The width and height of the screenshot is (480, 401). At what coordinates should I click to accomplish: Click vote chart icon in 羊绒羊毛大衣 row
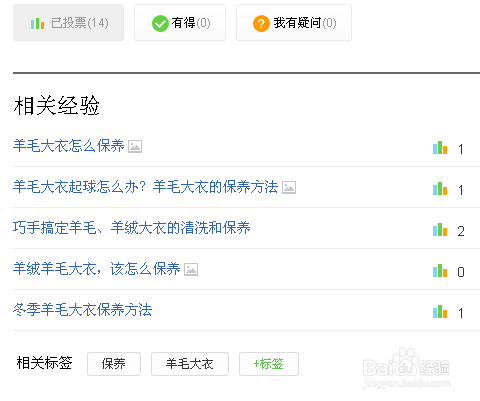coord(440,271)
